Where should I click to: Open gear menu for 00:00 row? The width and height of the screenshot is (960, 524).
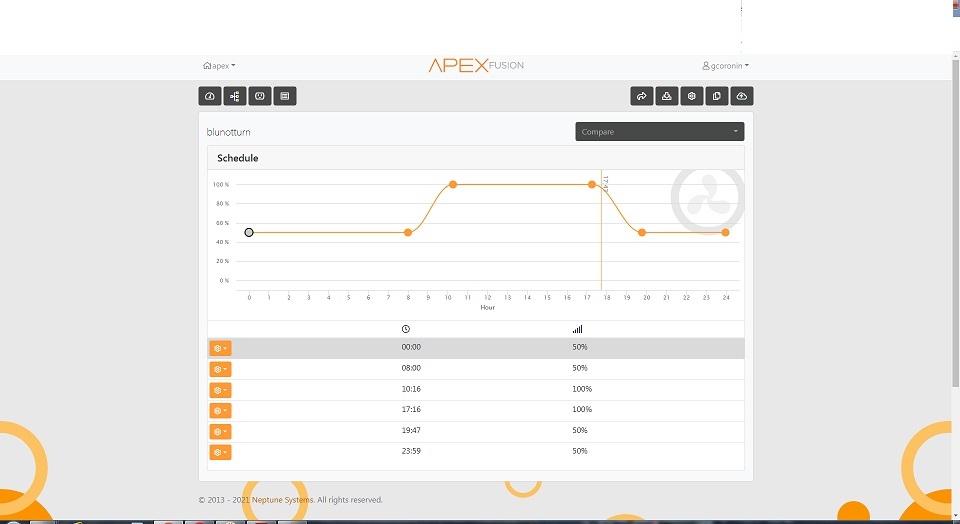220,348
